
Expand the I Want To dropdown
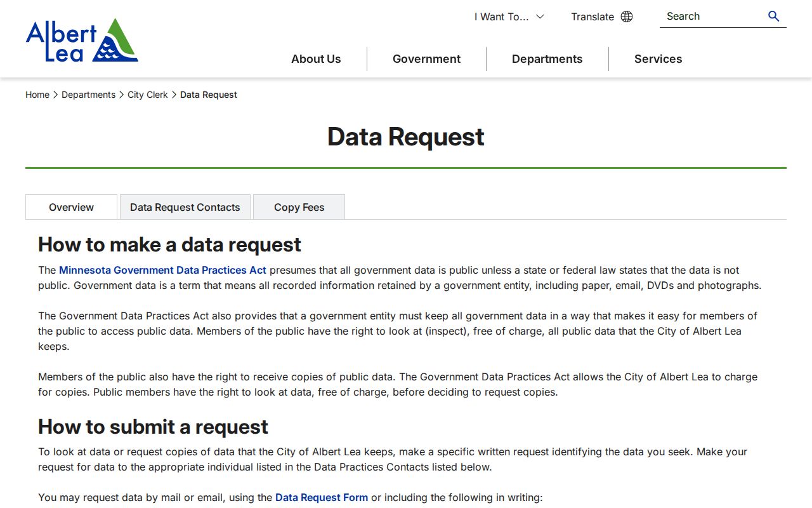tap(509, 17)
